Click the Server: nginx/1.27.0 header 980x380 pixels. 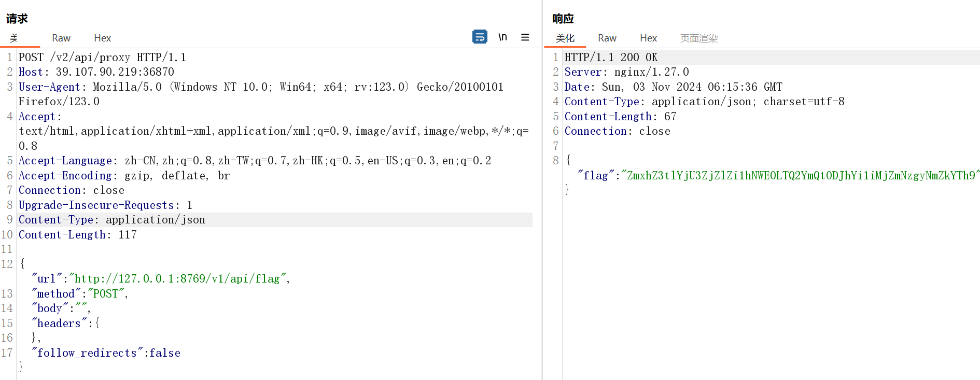coord(627,72)
